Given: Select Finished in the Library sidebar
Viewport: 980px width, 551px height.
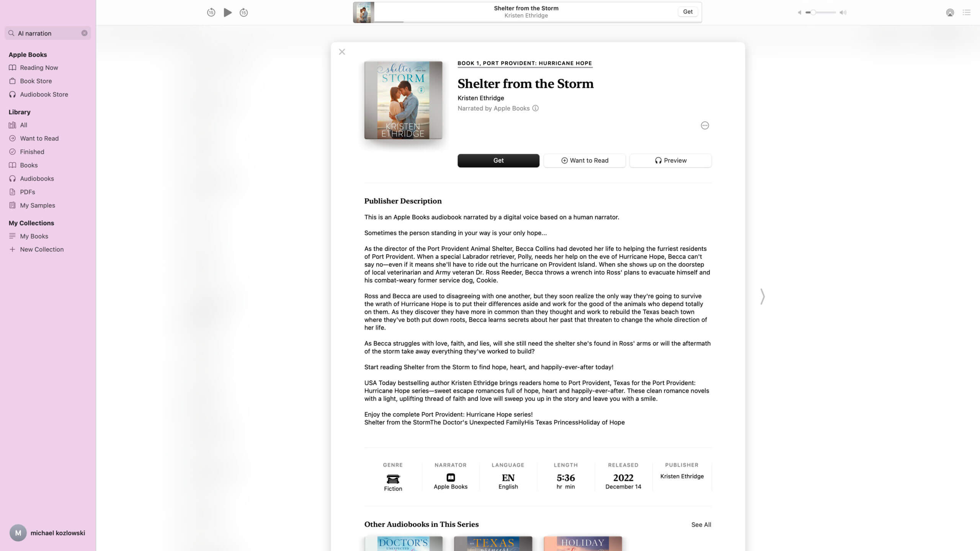Looking at the screenshot, I should coord(32,152).
